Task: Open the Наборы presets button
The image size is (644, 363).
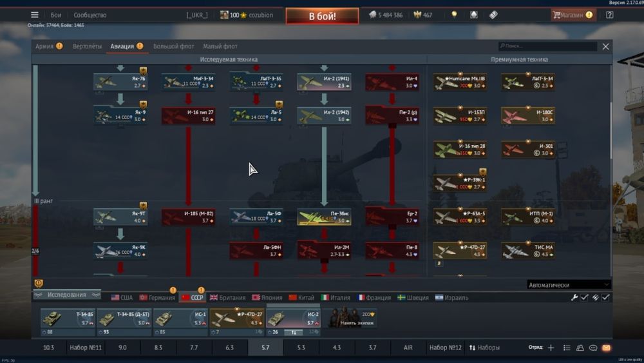Action: (x=485, y=348)
